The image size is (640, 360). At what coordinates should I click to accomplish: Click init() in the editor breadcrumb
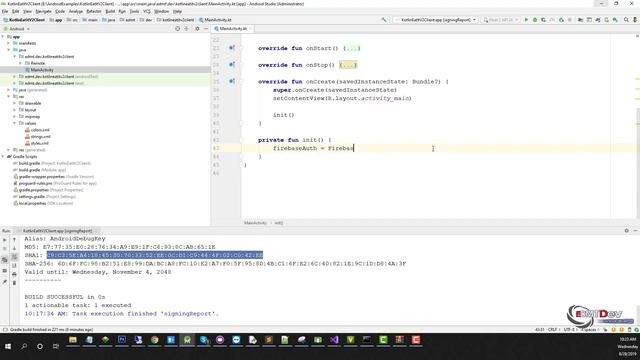278,223
